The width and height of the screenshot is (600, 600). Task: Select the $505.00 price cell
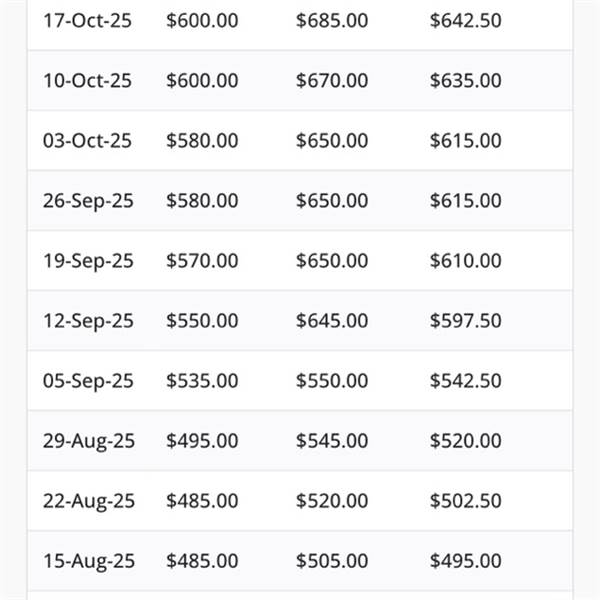[332, 560]
